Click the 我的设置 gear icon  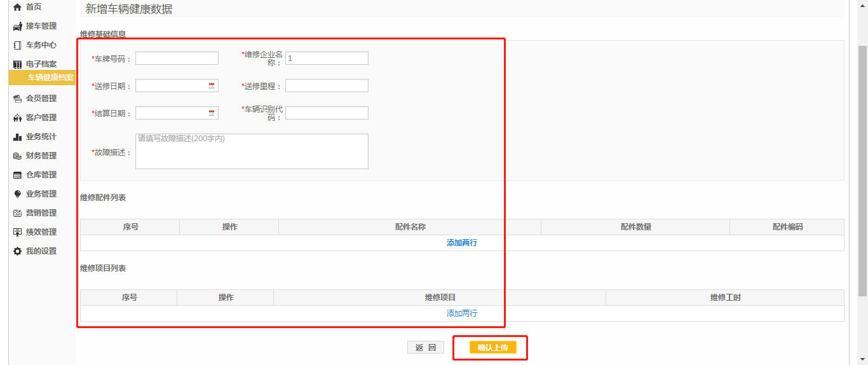(x=17, y=251)
